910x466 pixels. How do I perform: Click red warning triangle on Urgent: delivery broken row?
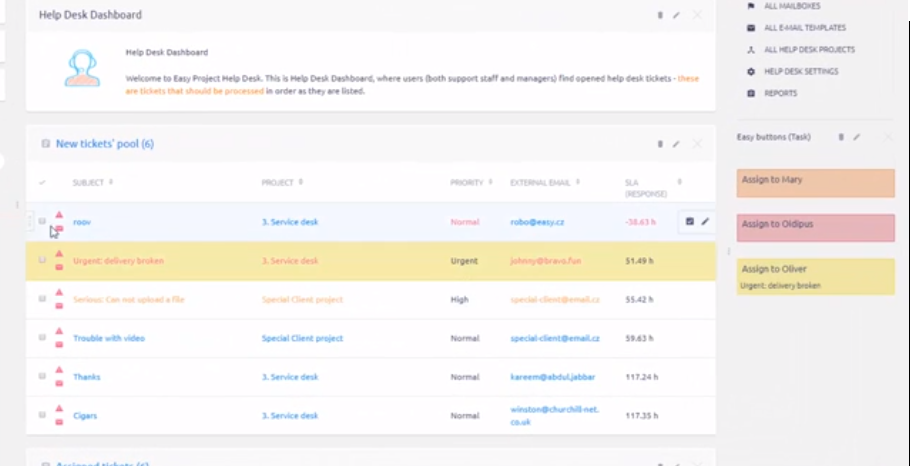[59, 254]
